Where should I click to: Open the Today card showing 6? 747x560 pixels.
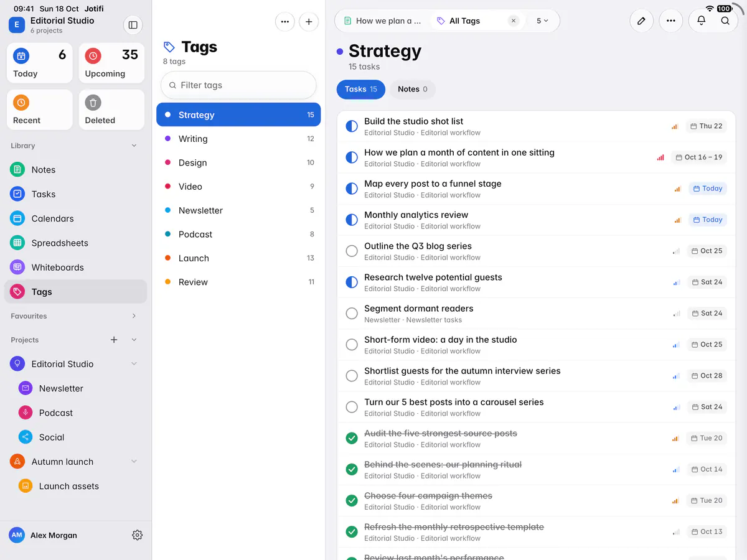[x=40, y=63]
